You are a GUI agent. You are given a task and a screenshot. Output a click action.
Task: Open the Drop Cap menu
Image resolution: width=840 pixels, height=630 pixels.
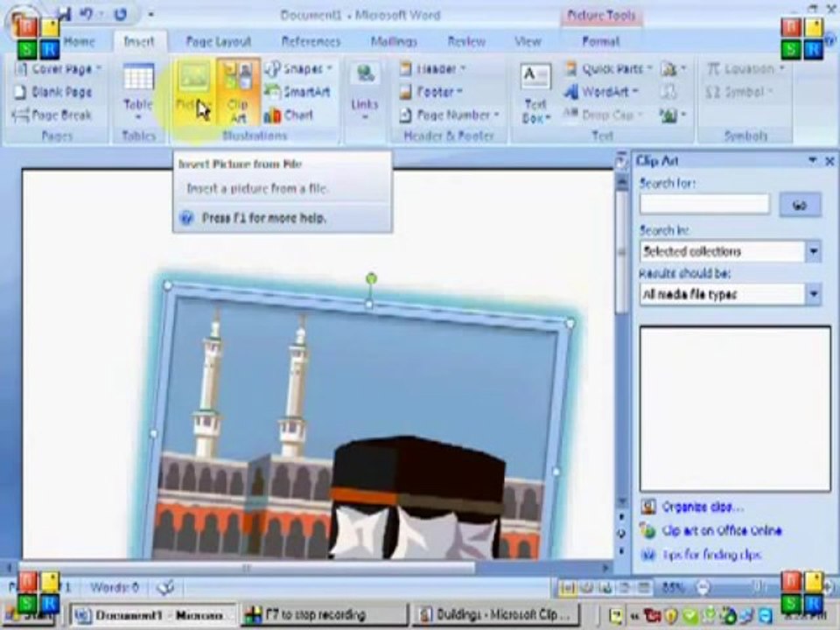[603, 115]
